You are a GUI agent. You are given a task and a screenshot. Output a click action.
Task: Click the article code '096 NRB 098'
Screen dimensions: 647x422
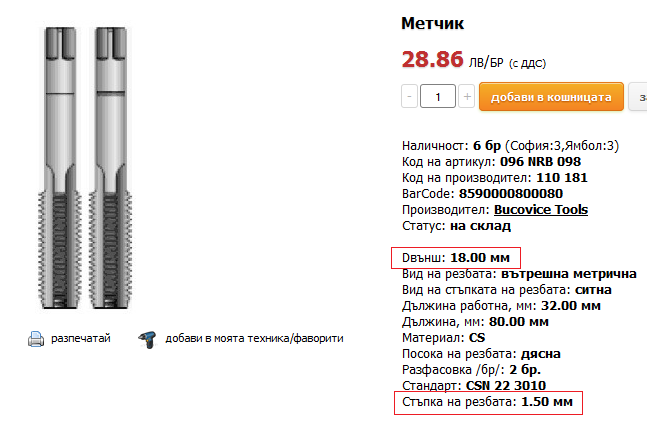539,161
